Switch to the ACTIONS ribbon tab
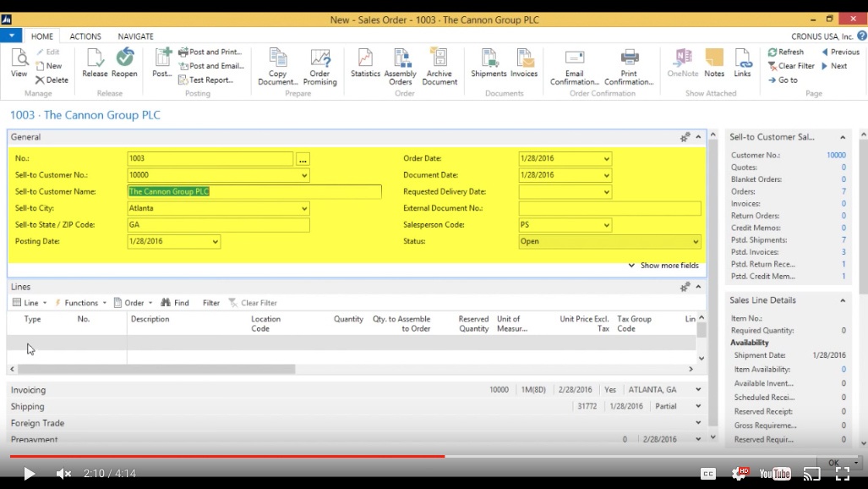The image size is (868, 489). (x=85, y=36)
